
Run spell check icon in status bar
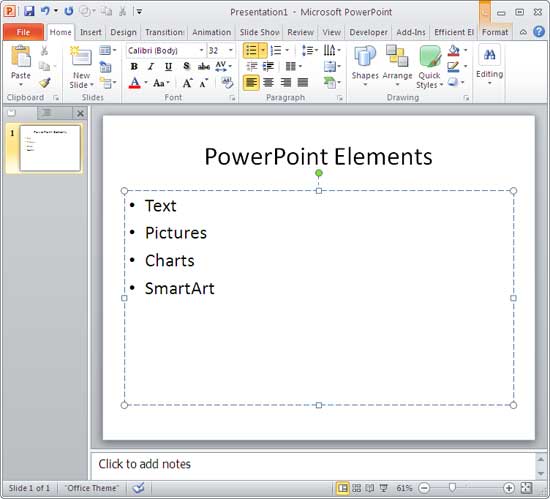[x=139, y=488]
